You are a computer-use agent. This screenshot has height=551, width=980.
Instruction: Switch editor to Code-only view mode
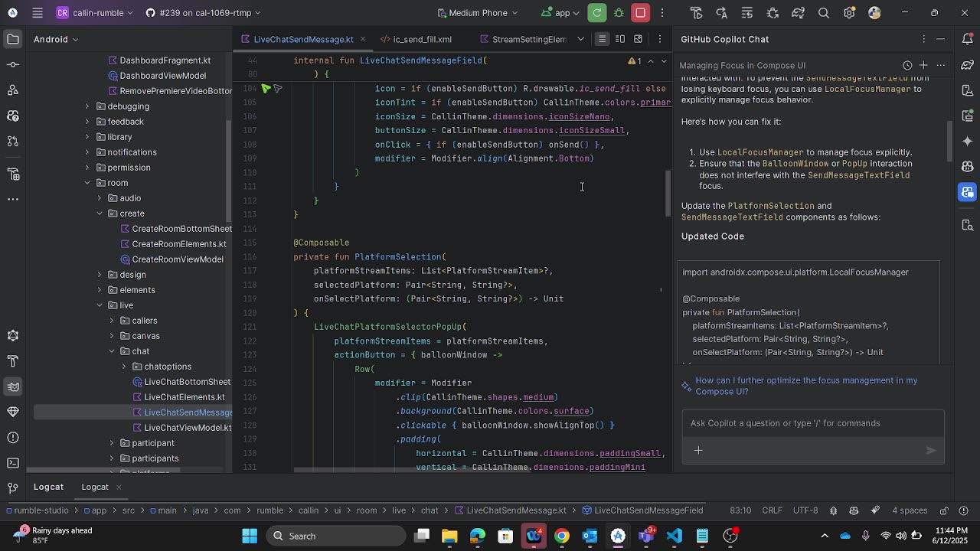click(603, 39)
